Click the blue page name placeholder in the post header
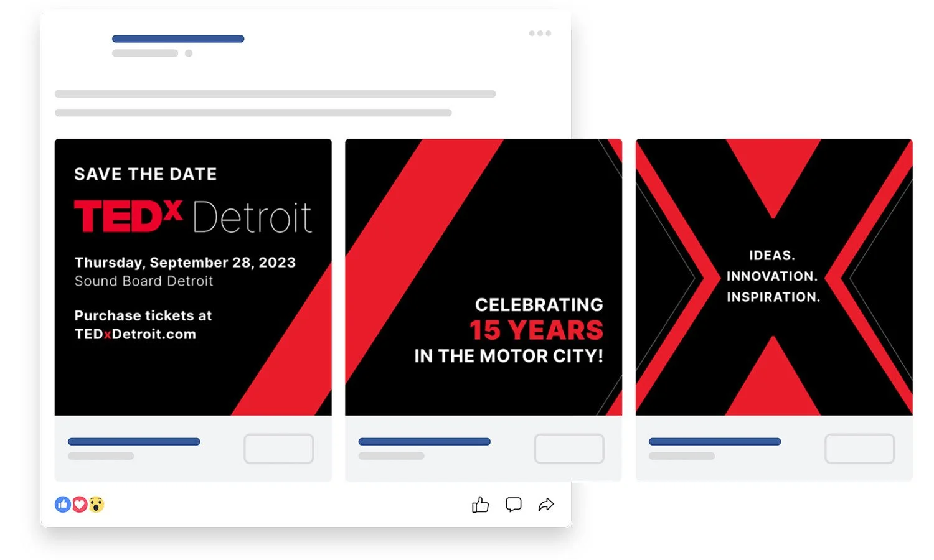Image resolution: width=934 pixels, height=560 pixels. (x=178, y=39)
